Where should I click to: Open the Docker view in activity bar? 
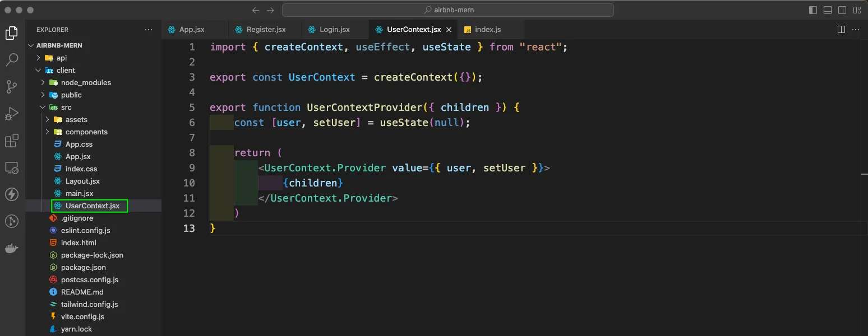11,248
